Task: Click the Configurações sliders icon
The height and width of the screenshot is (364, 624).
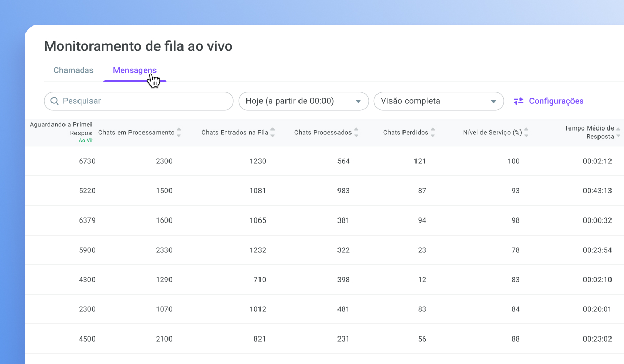Action: [518, 101]
